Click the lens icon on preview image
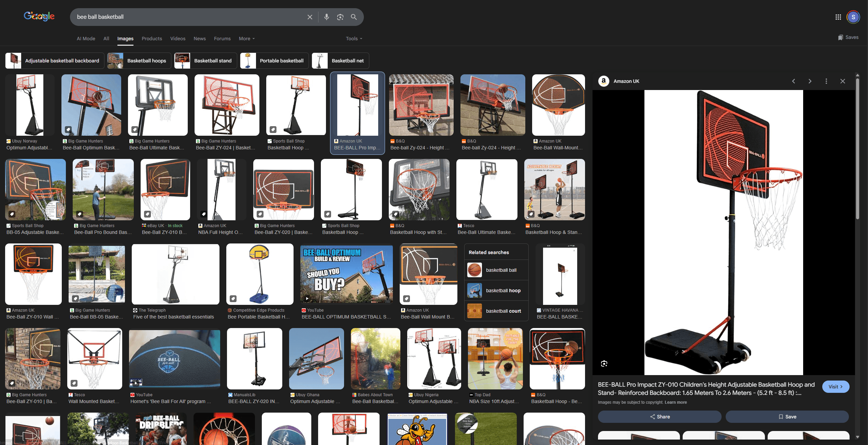 point(604,364)
